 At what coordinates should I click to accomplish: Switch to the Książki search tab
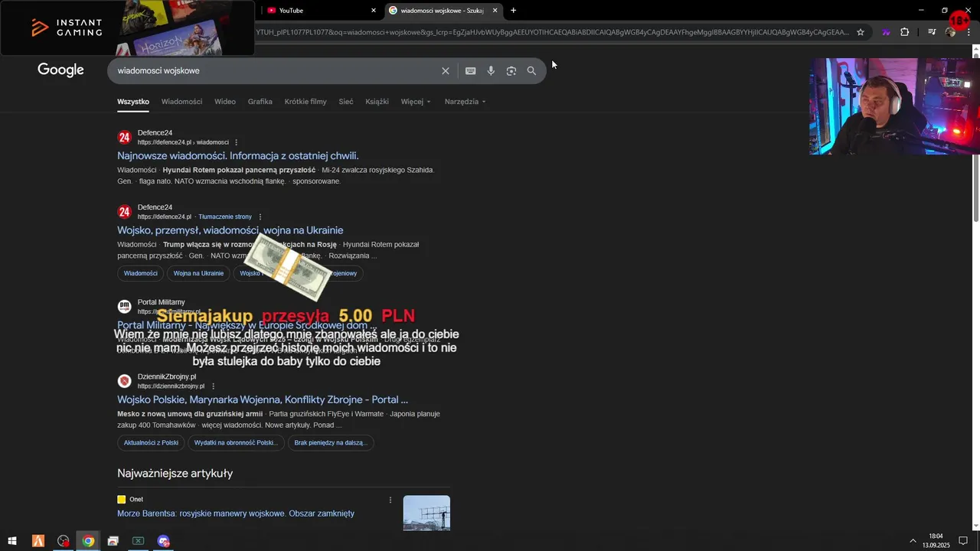[x=377, y=102]
